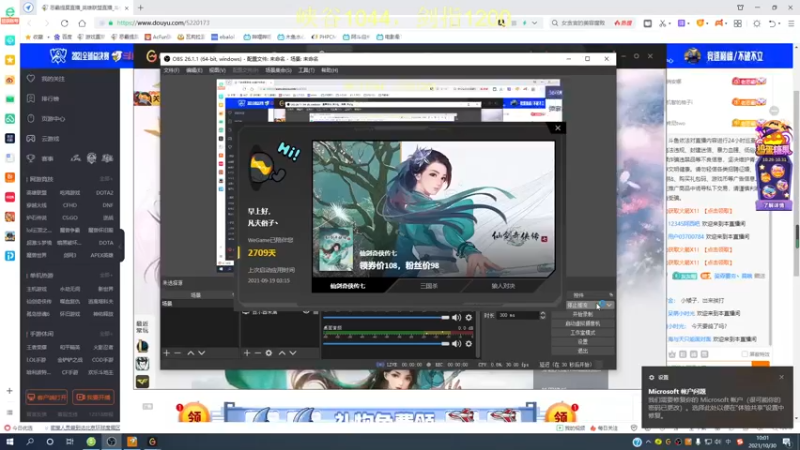Select 仙剑奇侠传七 tab in popup
The width and height of the screenshot is (800, 450).
point(347,286)
